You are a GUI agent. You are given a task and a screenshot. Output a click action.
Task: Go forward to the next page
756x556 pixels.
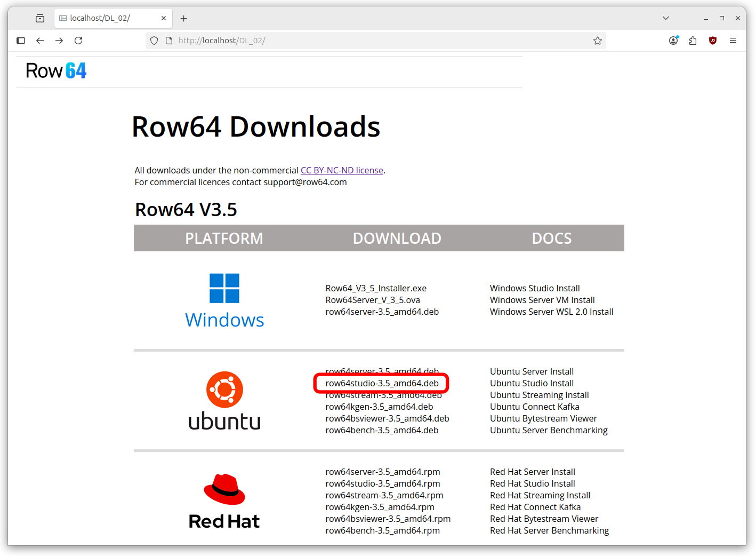[x=59, y=41]
